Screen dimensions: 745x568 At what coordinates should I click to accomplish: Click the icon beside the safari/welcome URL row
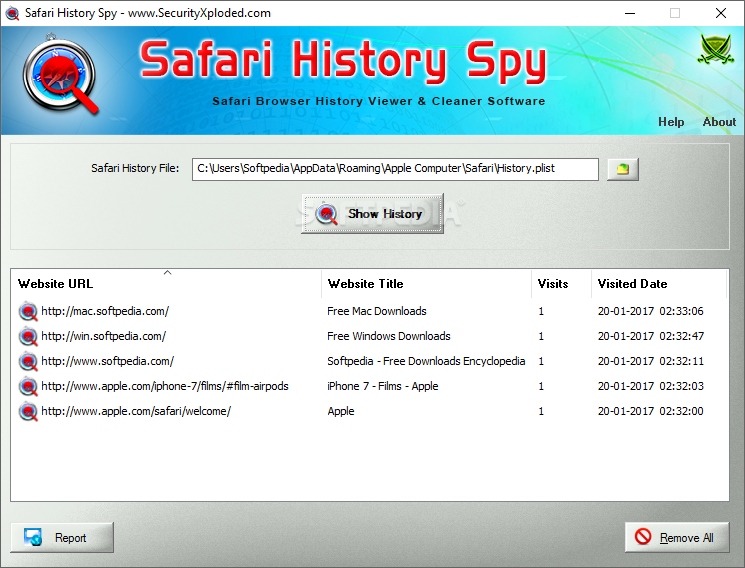point(28,412)
